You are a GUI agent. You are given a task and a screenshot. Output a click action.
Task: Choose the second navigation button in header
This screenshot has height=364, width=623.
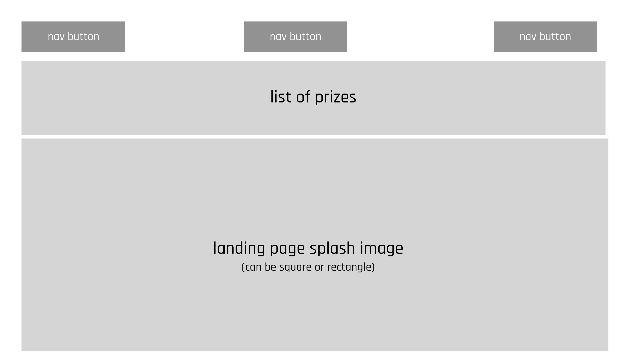(x=295, y=37)
